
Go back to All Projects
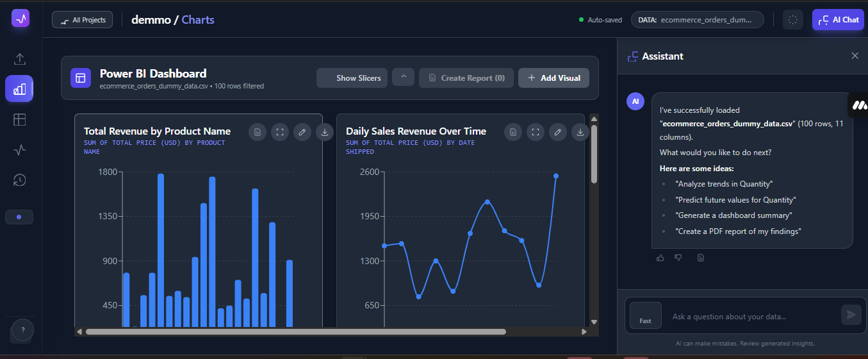(x=82, y=20)
